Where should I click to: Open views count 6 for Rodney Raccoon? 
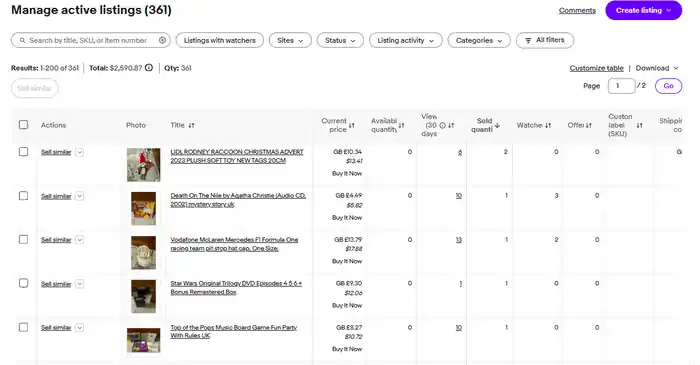point(460,152)
